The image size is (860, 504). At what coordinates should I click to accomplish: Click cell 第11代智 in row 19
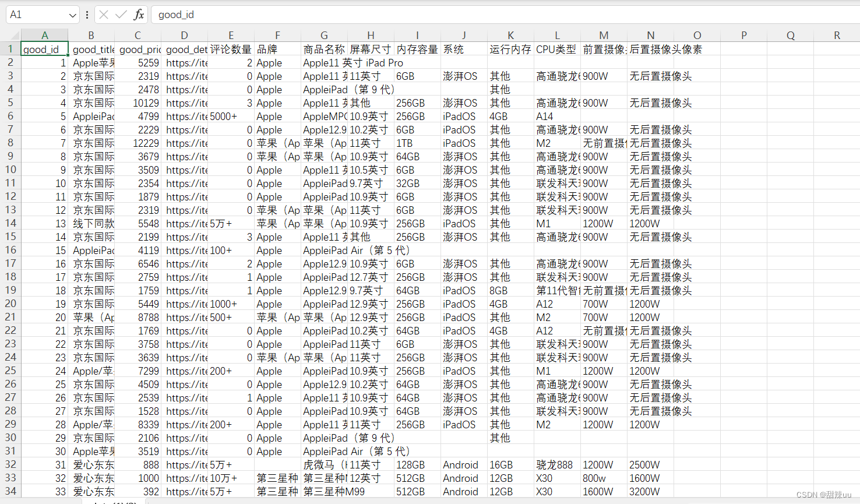point(558,291)
